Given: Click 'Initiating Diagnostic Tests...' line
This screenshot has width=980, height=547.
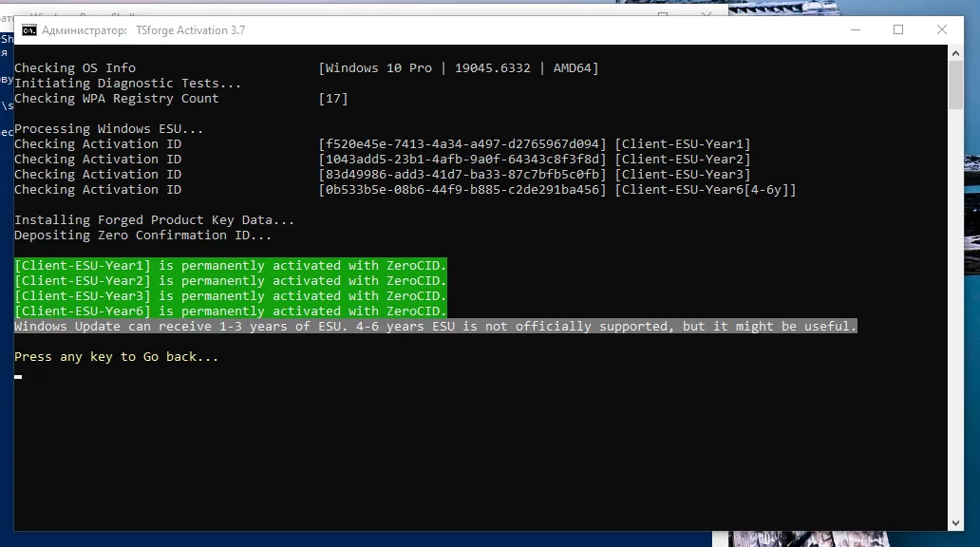Looking at the screenshot, I should 127,84.
